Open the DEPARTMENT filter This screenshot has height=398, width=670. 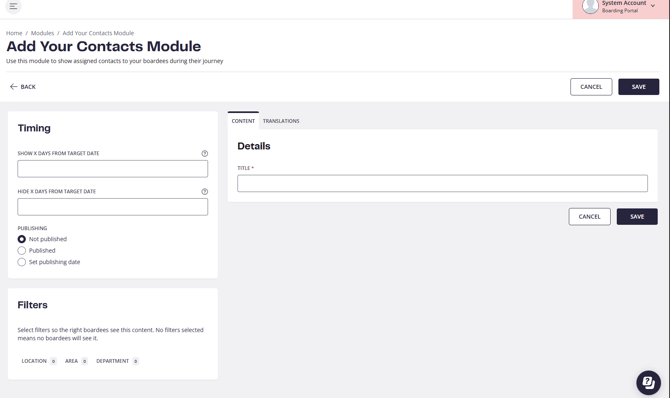(x=117, y=361)
